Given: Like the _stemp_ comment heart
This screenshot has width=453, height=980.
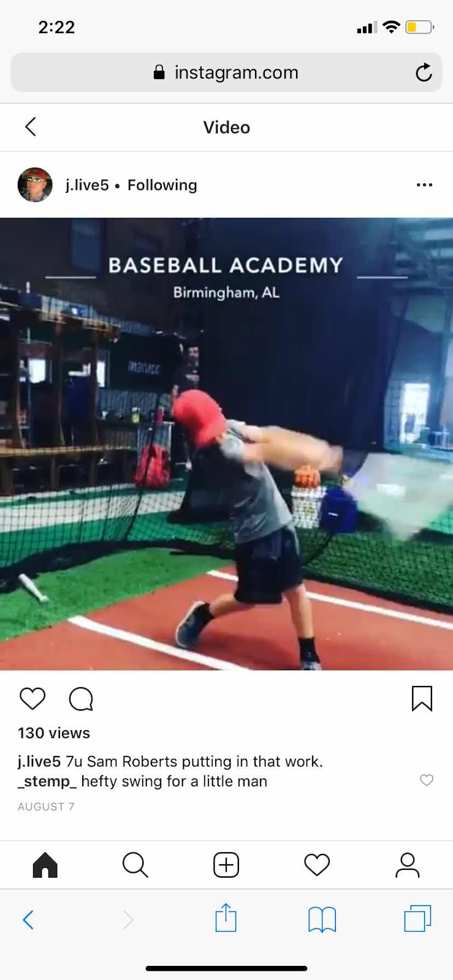Looking at the screenshot, I should click(427, 780).
